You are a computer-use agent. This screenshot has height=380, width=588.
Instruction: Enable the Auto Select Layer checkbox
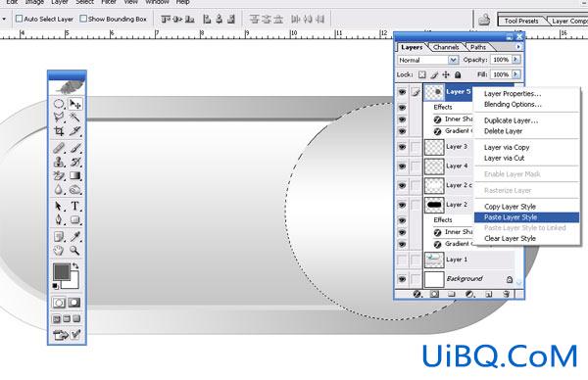tap(20, 19)
